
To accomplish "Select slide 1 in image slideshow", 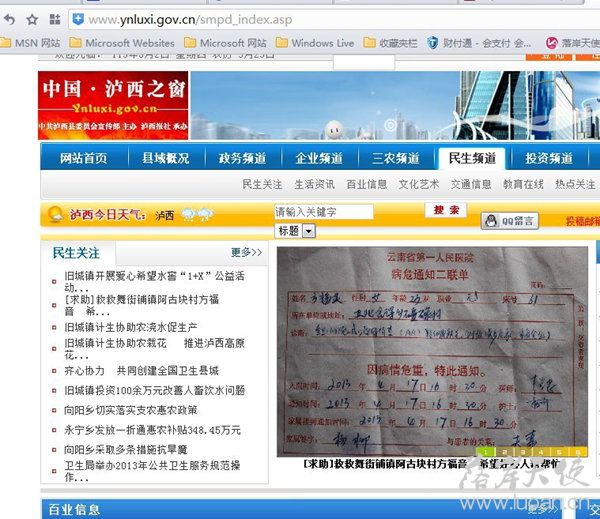I will click(486, 452).
